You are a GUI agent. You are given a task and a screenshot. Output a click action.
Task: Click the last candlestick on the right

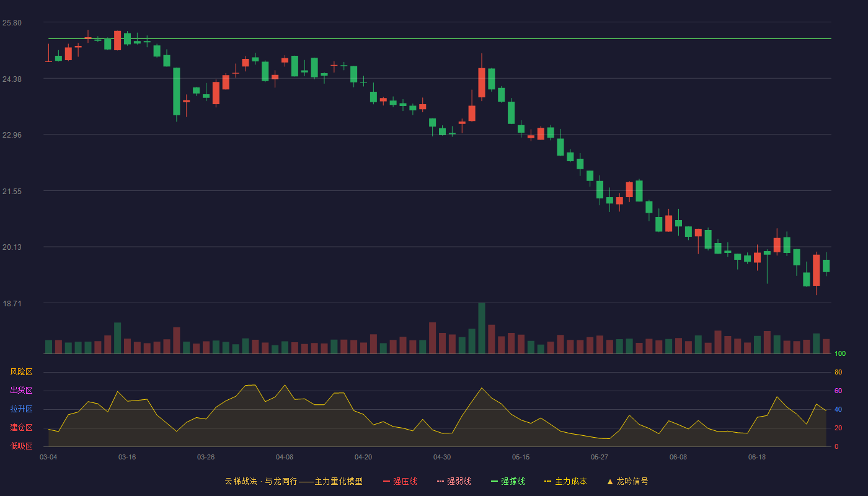click(826, 265)
